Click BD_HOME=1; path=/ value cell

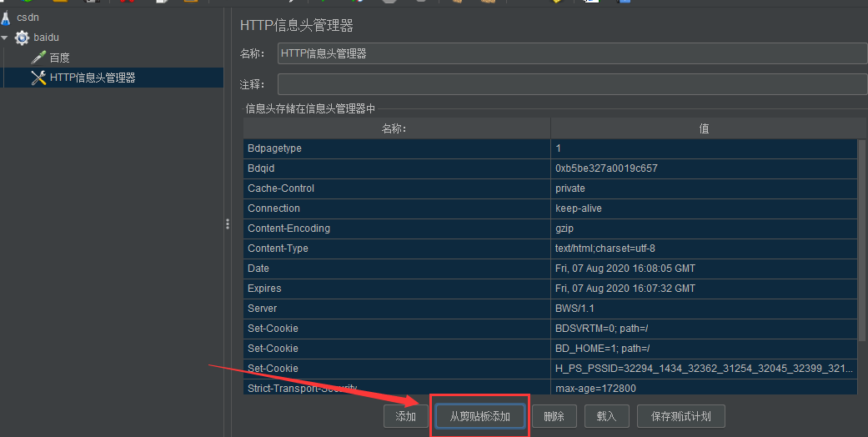point(704,349)
